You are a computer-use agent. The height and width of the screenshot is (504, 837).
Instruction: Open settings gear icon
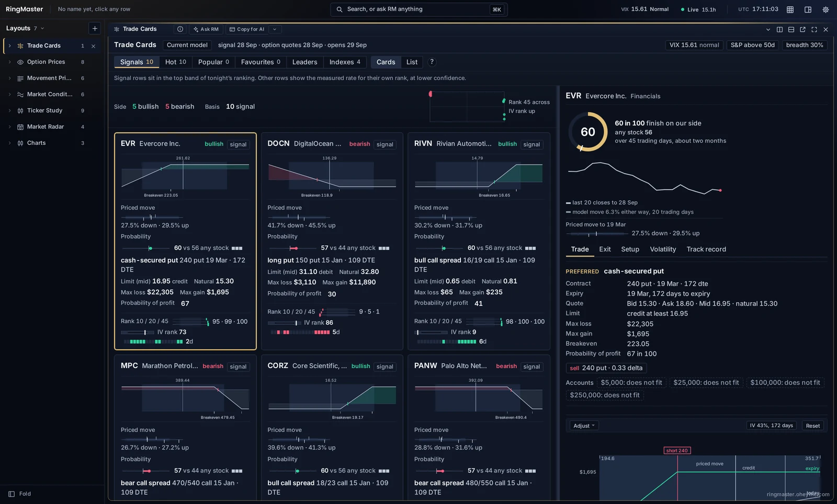click(825, 9)
